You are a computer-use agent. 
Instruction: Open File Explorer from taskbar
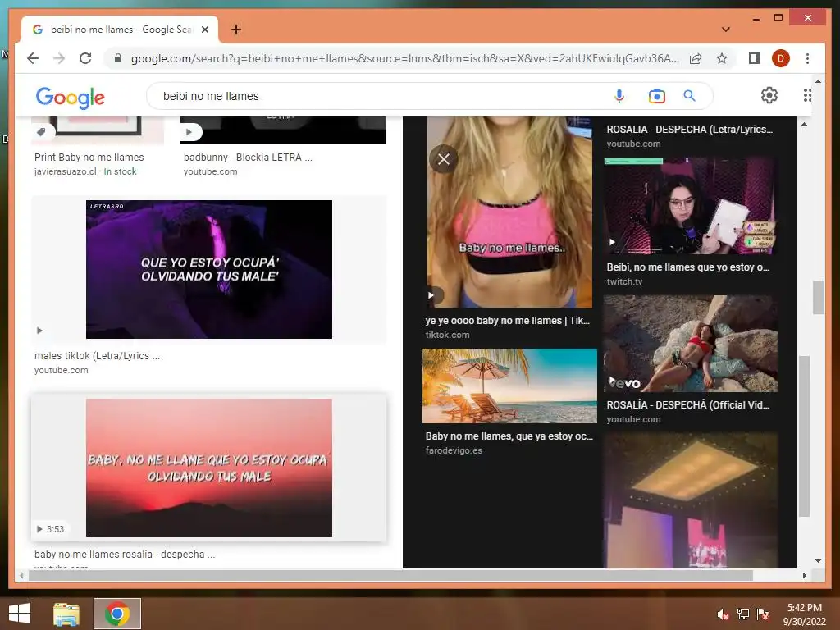(x=66, y=614)
